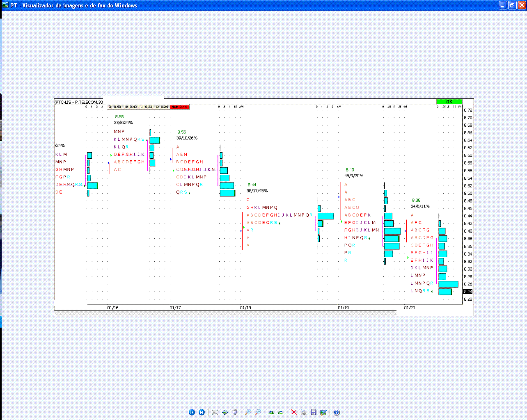Click the H: 8.43 high value
The width and height of the screenshot is (527, 420).
(x=131, y=107)
